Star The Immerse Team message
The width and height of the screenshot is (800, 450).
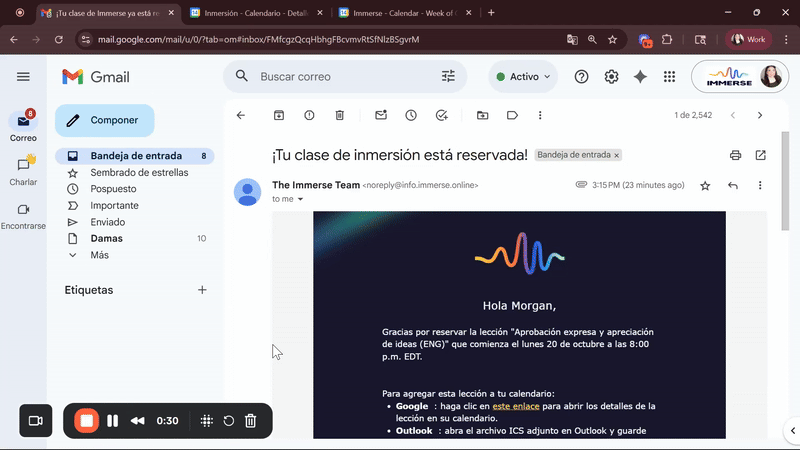click(705, 186)
